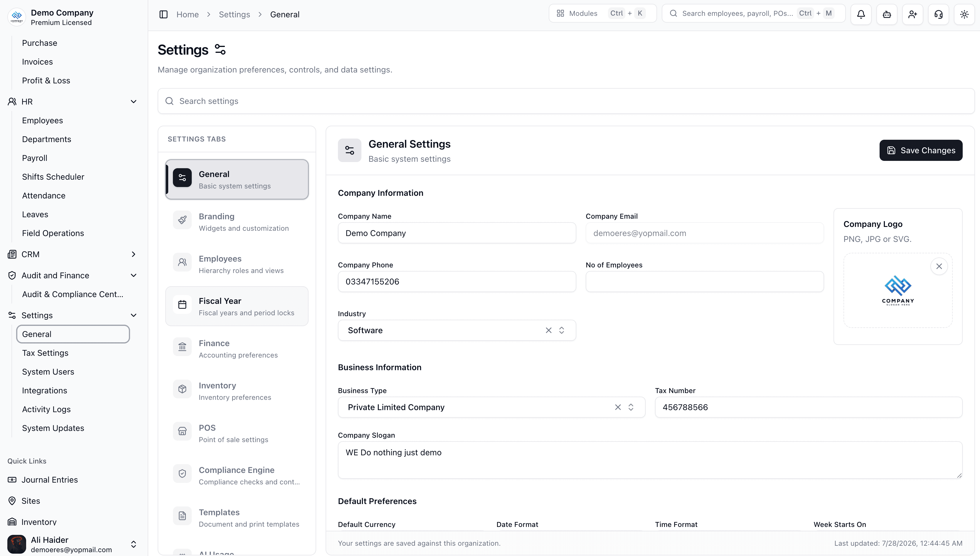Click the add user icon
980x556 pixels.
[x=913, y=14]
